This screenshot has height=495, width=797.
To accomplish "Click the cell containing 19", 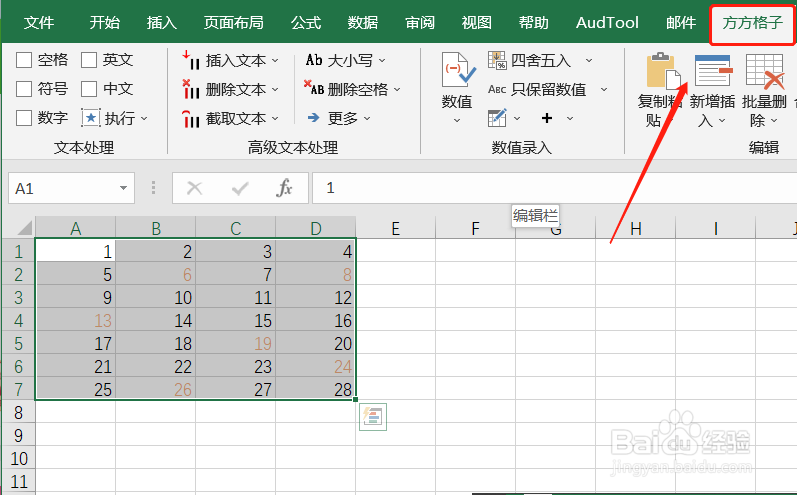I will tap(235, 343).
